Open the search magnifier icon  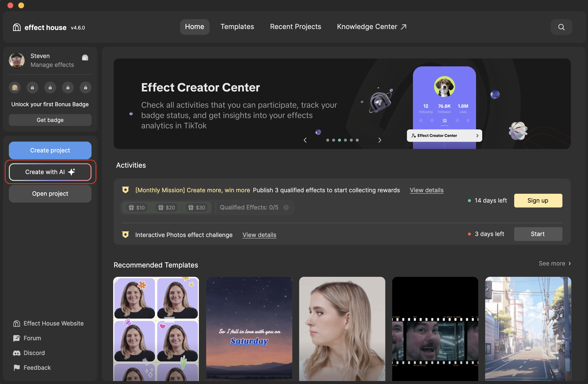[x=561, y=27]
